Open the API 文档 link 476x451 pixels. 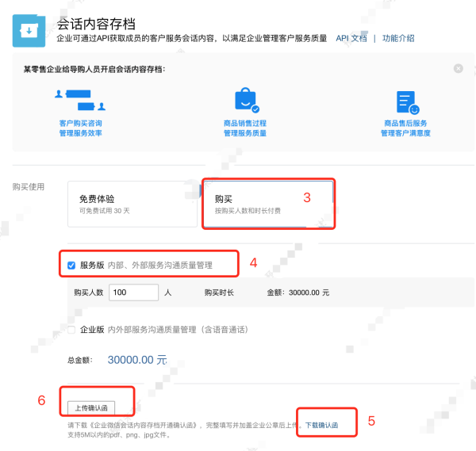pyautogui.click(x=351, y=38)
